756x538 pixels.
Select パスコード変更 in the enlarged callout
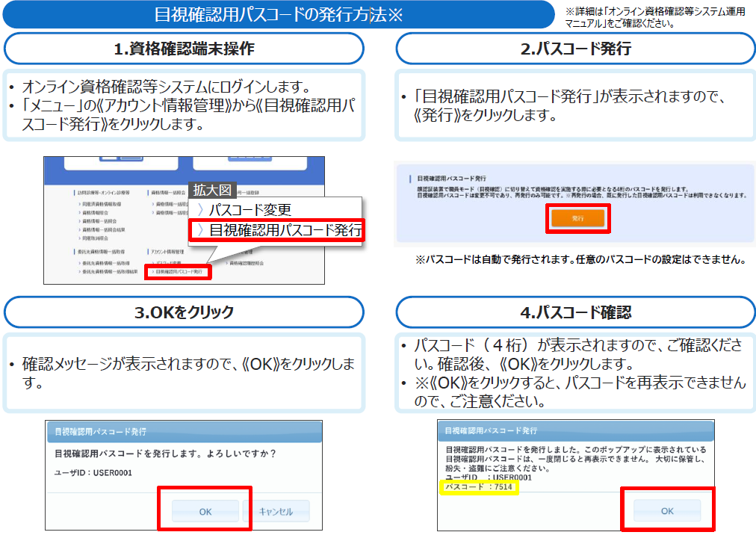(x=250, y=210)
